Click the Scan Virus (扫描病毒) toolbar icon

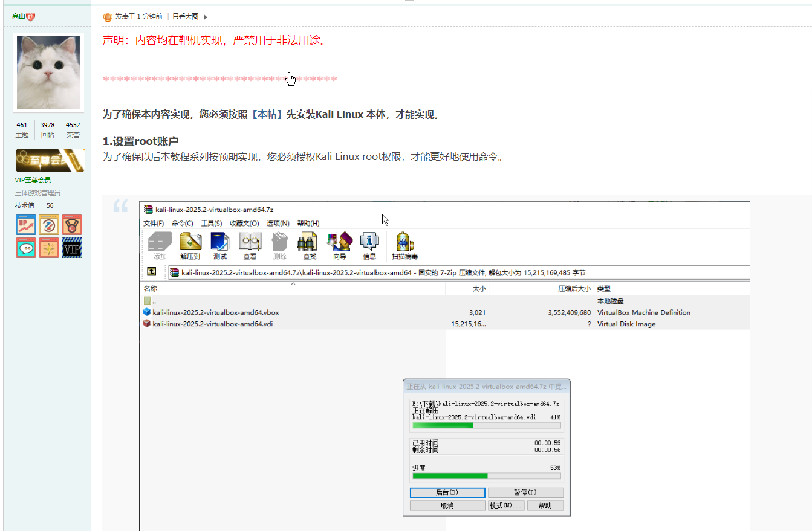point(404,241)
